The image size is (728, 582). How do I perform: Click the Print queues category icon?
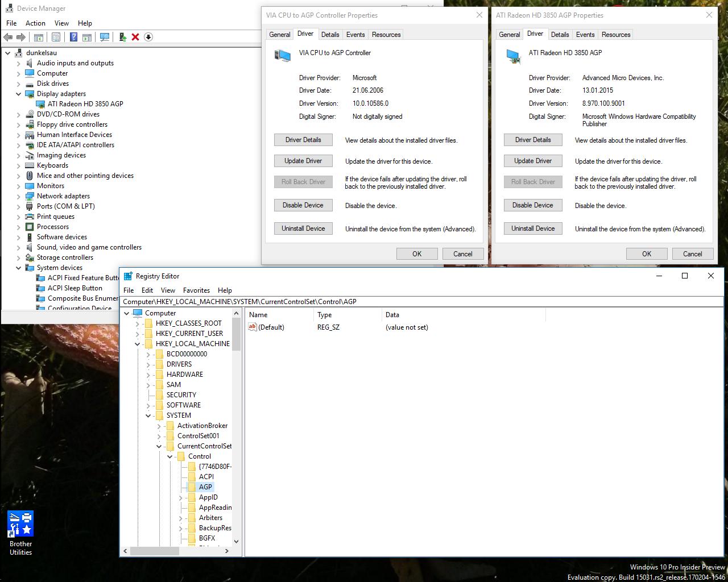pos(30,217)
